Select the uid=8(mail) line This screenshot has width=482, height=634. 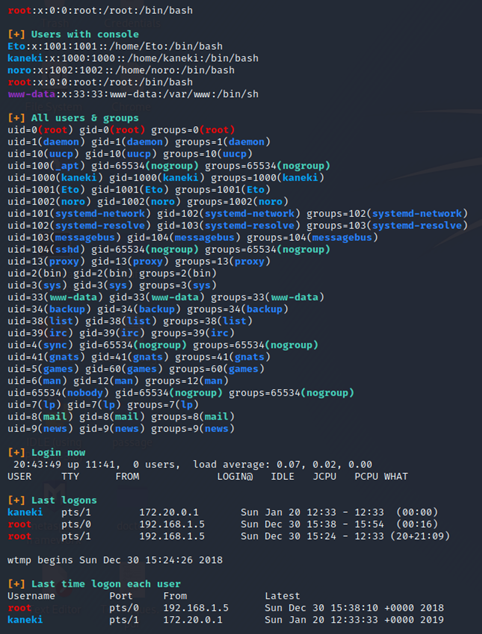(x=121, y=416)
